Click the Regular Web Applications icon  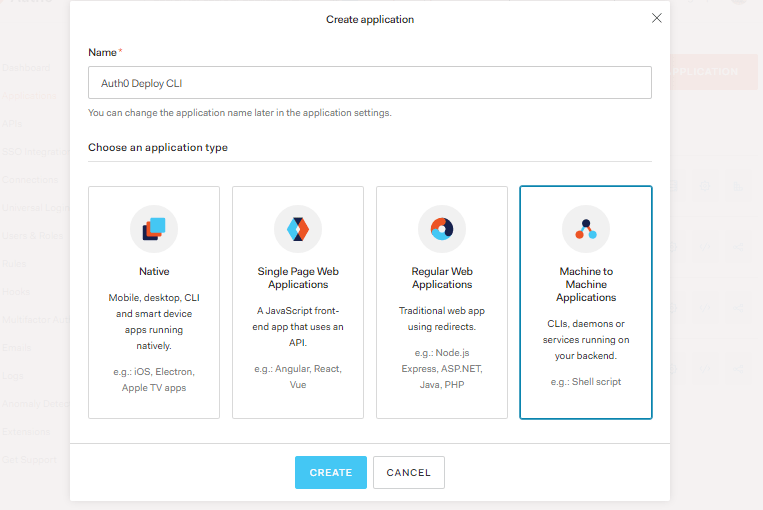(x=442, y=229)
